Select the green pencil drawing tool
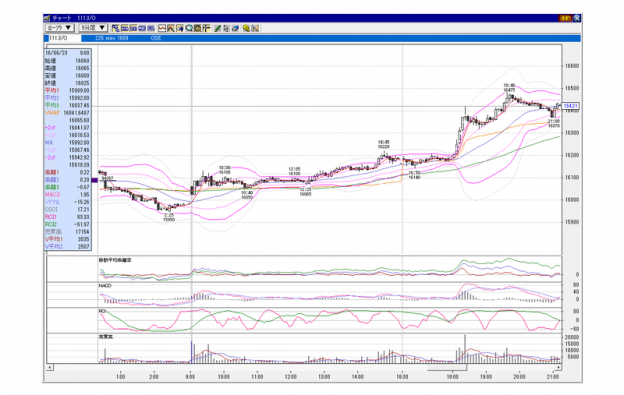 coord(217,28)
